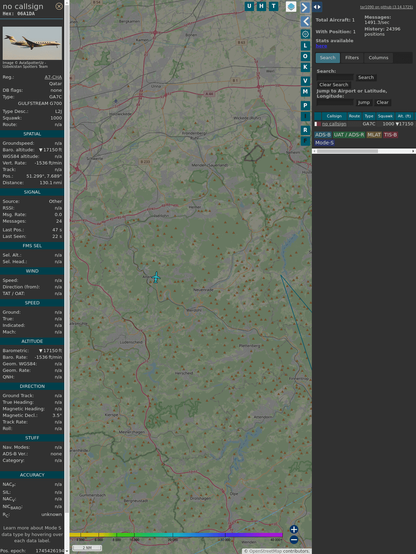Select the aircraft icon on the map
The width and height of the screenshot is (416, 554).
[x=156, y=277]
